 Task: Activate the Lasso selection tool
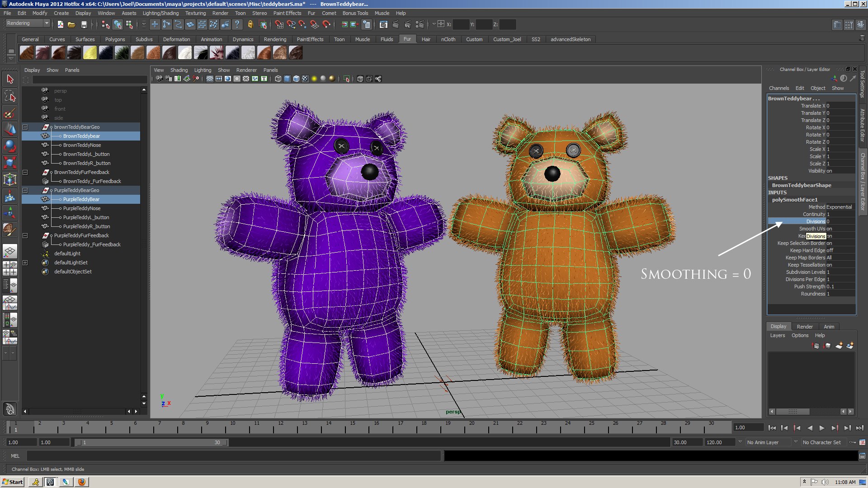(10, 96)
